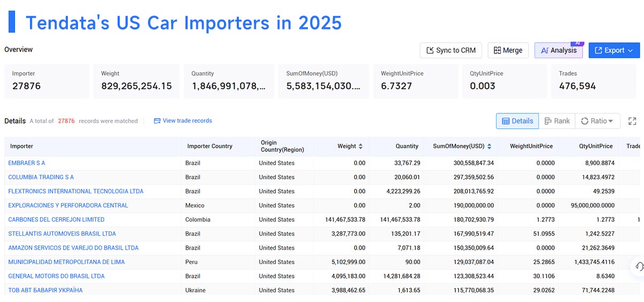
Task: Open EXPLORACIONES Y PERFORADORA CENTRAL
Action: coord(68,205)
